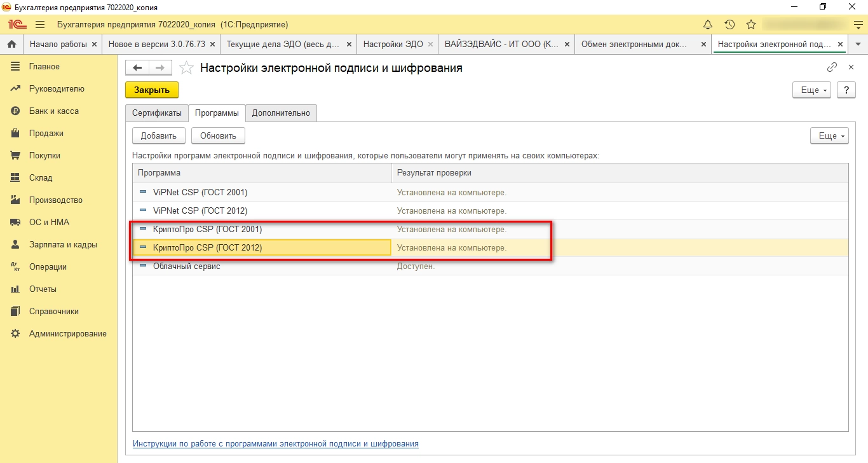Open the Администрирование section
This screenshot has height=463, width=868.
68,334
